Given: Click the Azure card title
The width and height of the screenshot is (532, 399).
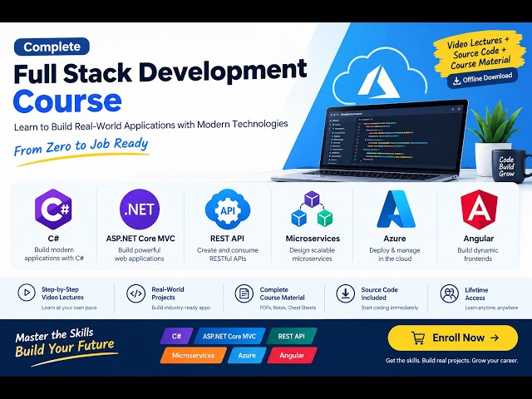Looking at the screenshot, I should [395, 239].
